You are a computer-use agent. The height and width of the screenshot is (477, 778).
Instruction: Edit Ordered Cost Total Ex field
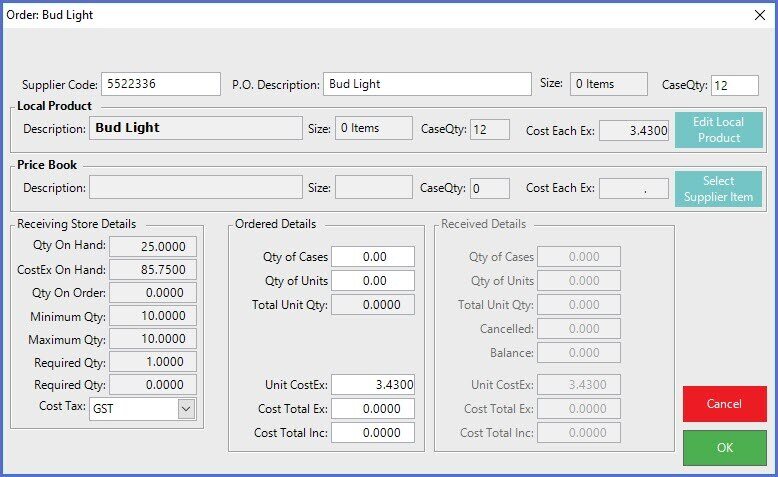pyautogui.click(x=373, y=409)
